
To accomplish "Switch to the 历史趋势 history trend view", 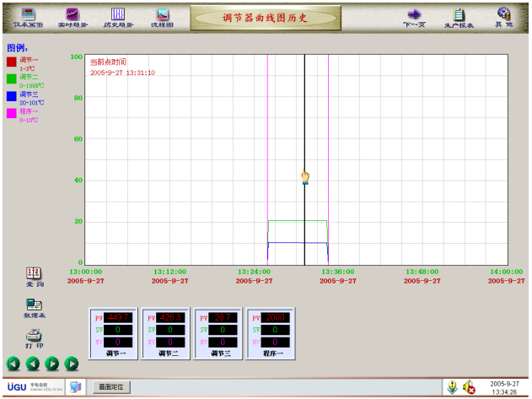I will pos(118,15).
